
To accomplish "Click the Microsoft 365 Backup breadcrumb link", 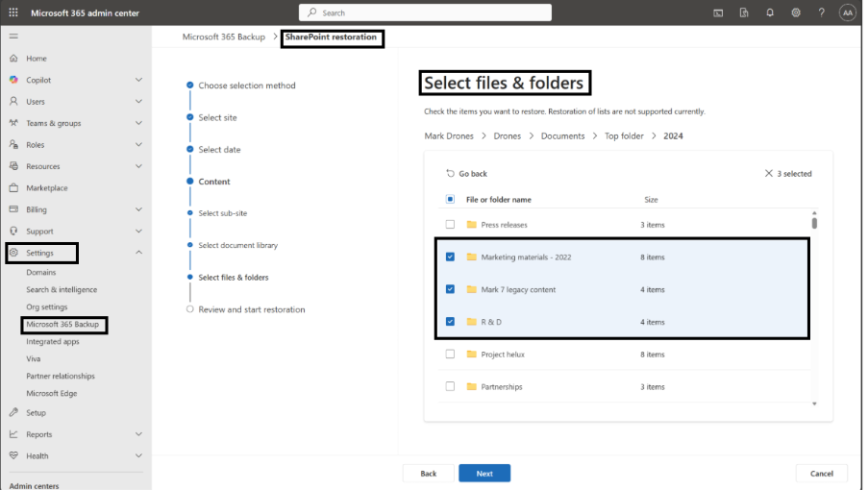I will pos(224,37).
